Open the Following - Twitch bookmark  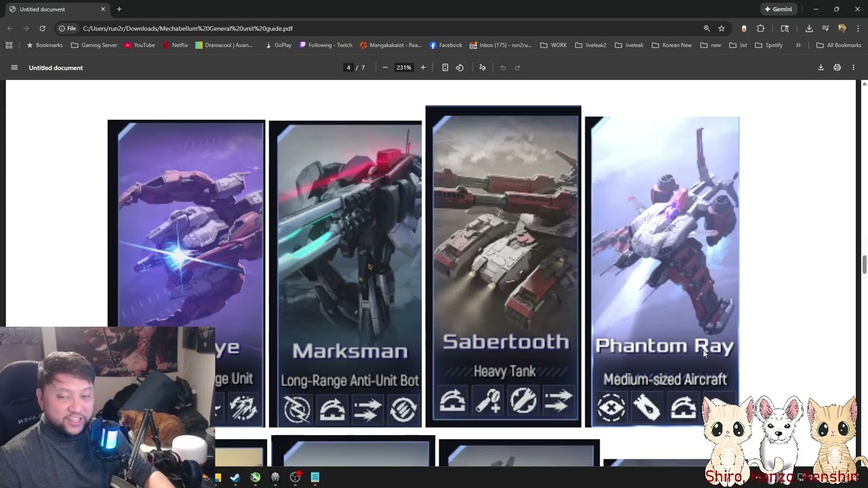coord(326,45)
